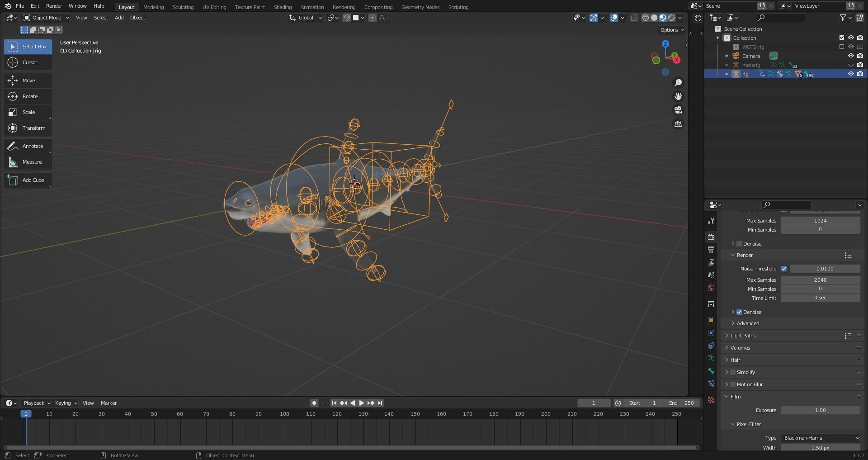Image resolution: width=868 pixels, height=460 pixels.
Task: Open the Physics properties tab
Action: click(711, 333)
